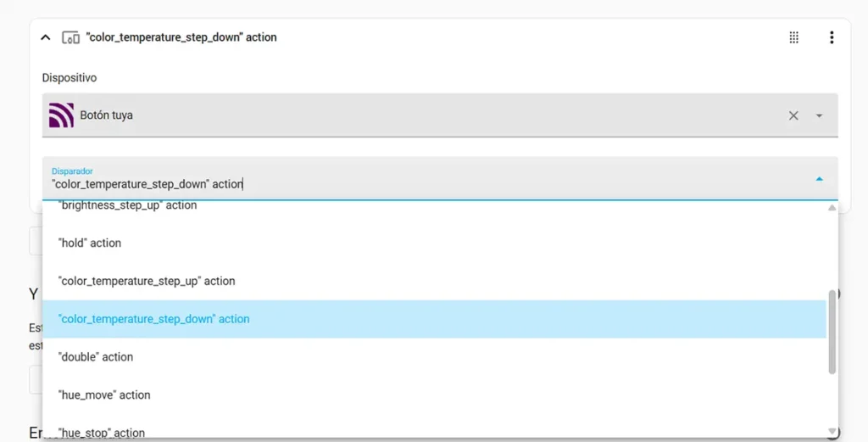Image resolution: width=868 pixels, height=442 pixels.
Task: Open the three-dot options menu
Action: (832, 37)
